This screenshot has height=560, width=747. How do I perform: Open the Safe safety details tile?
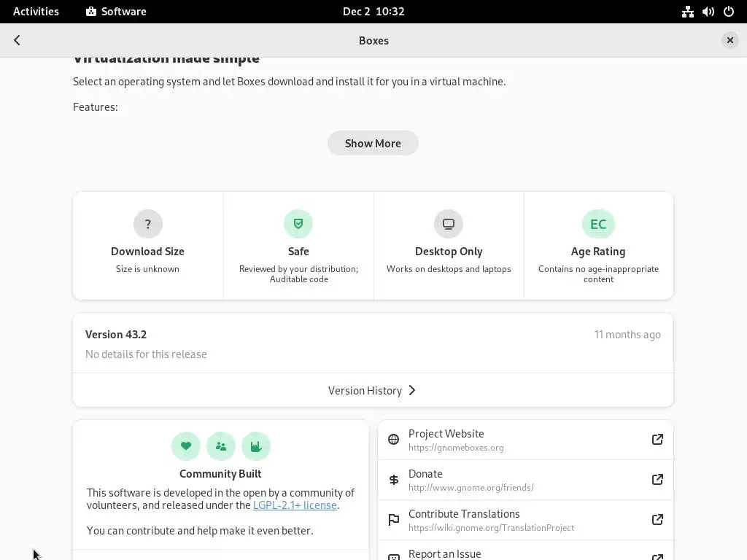tap(298, 246)
